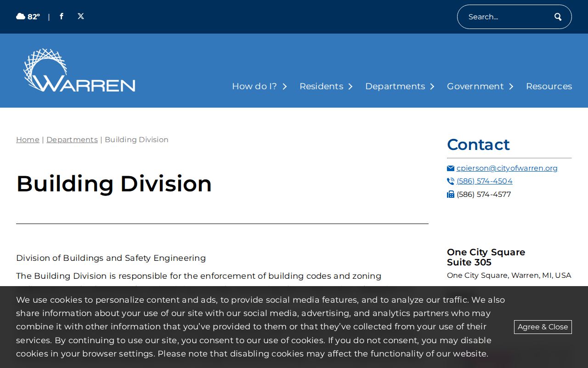Screen dimensions: 588x368
Task: Click the 82° temperature reading
Action: (x=34, y=17)
